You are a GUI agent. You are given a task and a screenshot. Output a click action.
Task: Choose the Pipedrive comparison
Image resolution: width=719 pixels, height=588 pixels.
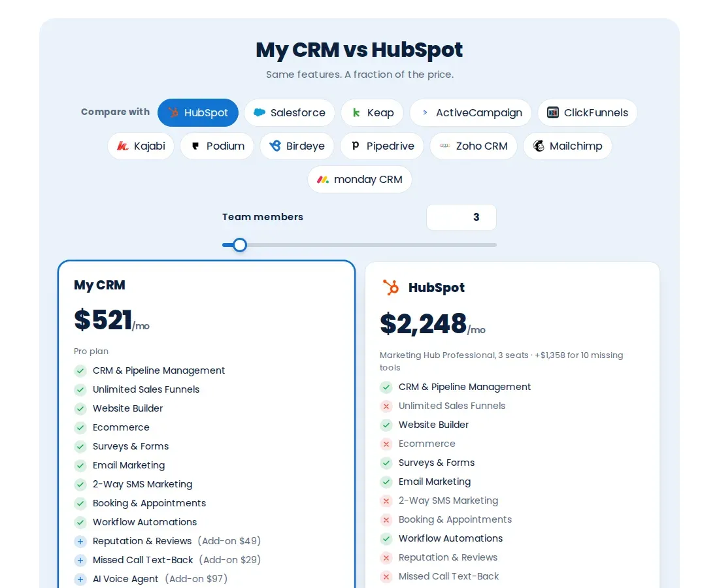[x=382, y=146]
